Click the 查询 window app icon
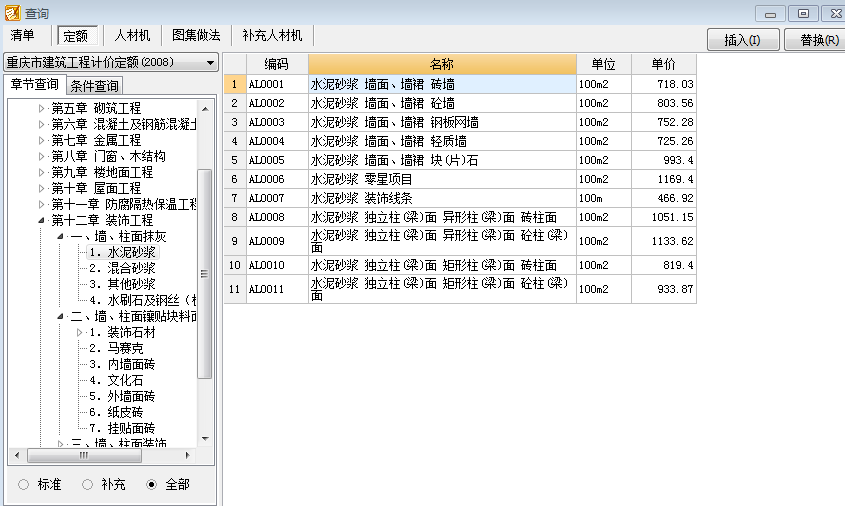 pos(12,12)
